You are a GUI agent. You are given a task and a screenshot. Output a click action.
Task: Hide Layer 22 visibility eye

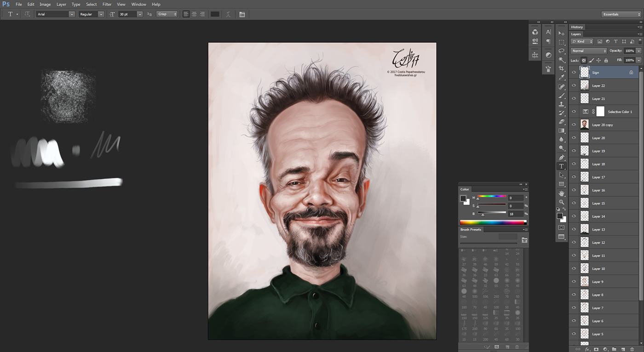(x=574, y=85)
